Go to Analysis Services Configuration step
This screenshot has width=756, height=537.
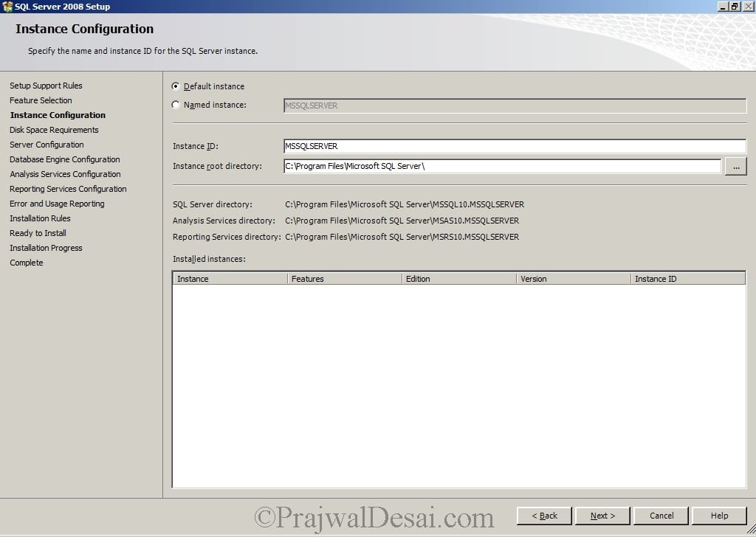tap(65, 174)
